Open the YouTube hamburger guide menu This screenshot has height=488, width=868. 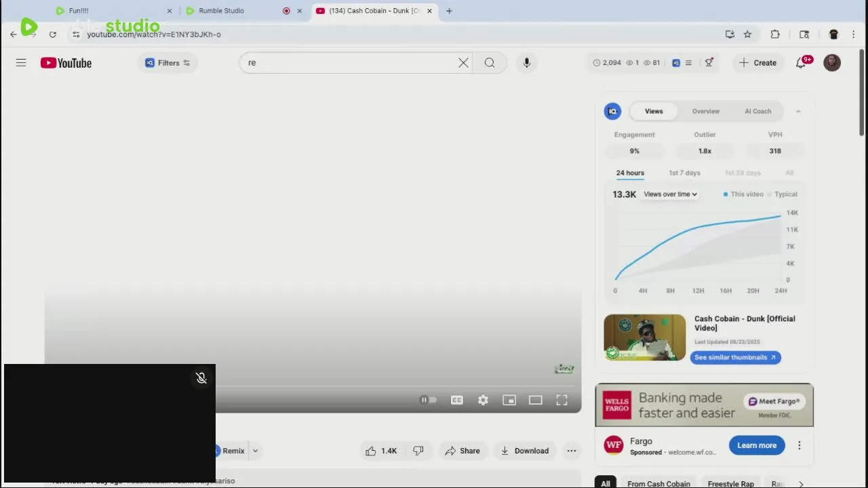click(x=21, y=63)
